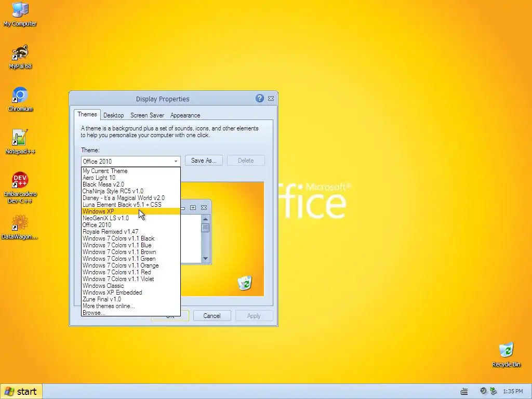
Task: Click the preview window's scroll down arrow
Action: [x=205, y=259]
